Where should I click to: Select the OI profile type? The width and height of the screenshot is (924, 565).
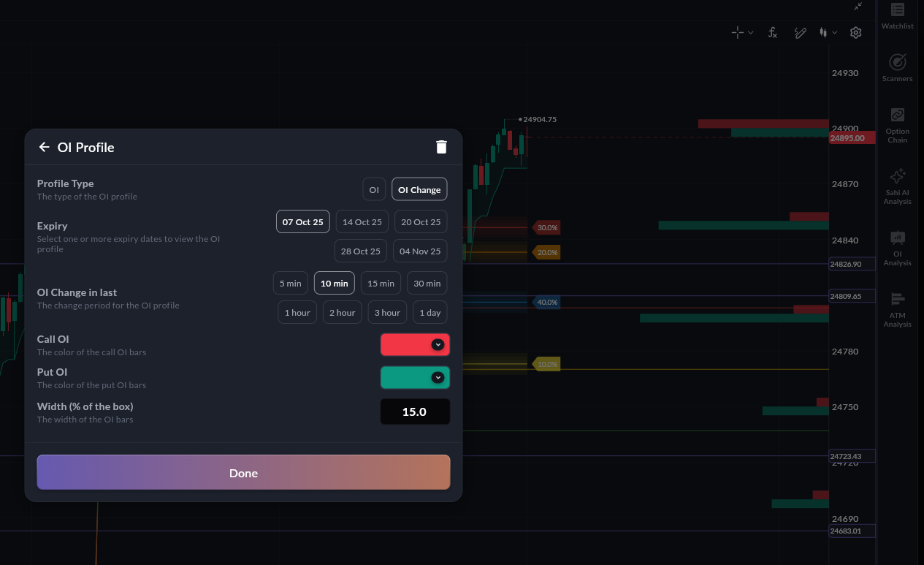374,189
